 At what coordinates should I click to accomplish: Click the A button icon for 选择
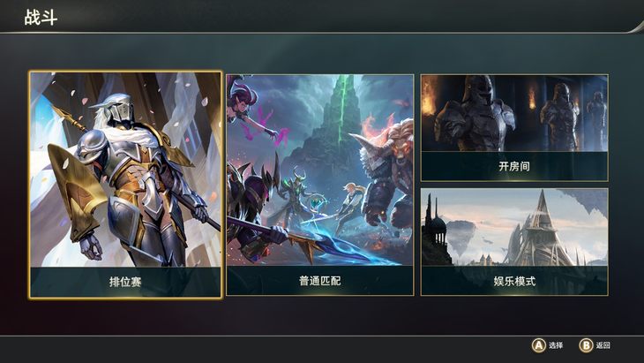538,345
